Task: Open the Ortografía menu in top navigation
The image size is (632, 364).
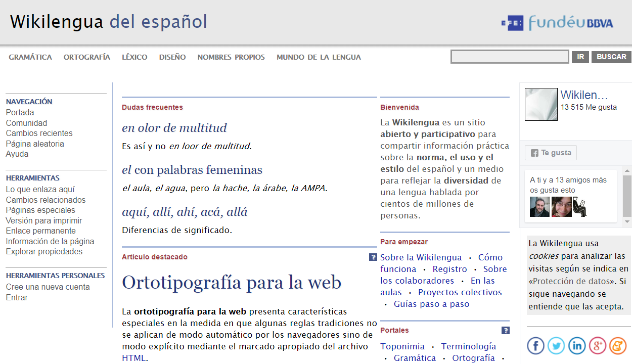Action: (86, 57)
